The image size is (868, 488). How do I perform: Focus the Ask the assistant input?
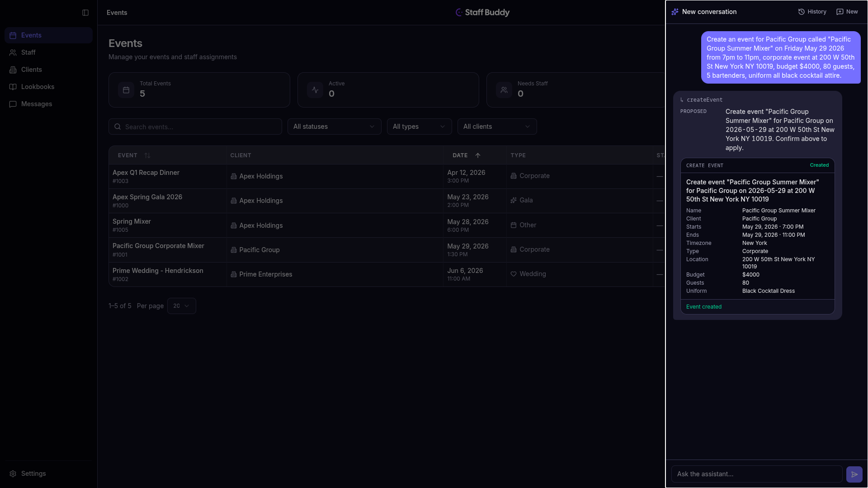tap(757, 474)
